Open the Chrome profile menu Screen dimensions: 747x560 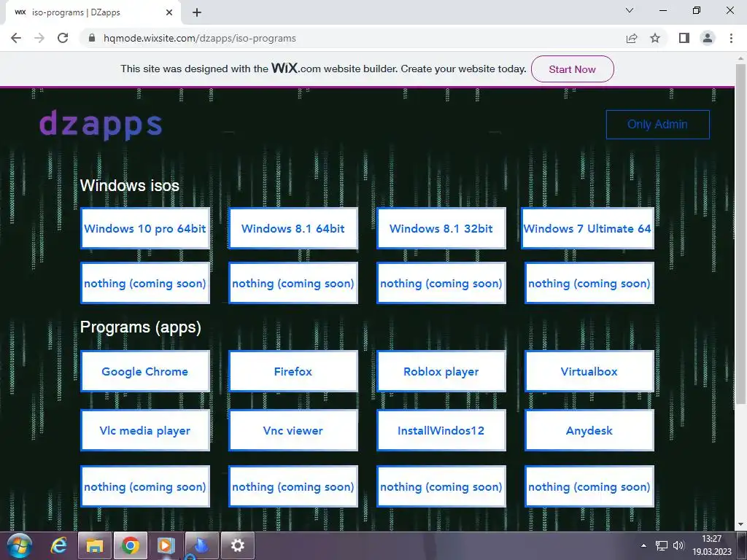[x=708, y=38]
